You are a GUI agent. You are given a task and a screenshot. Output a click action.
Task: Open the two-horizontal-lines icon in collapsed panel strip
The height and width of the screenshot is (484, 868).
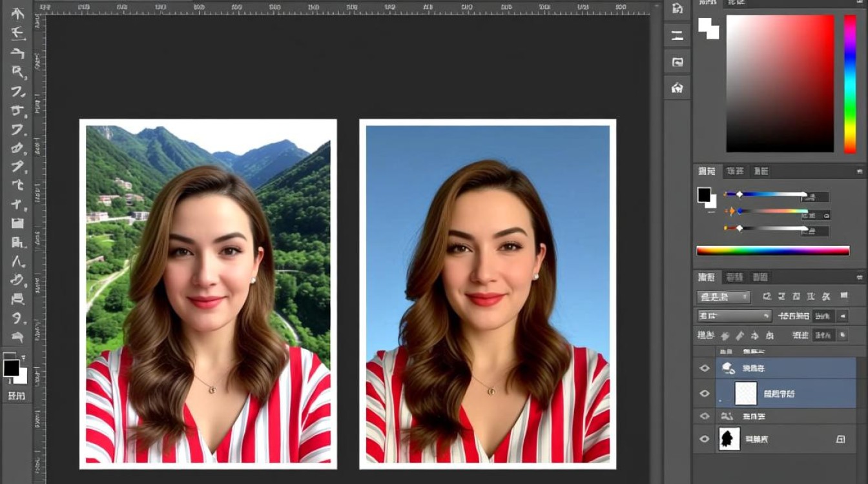pyautogui.click(x=677, y=35)
